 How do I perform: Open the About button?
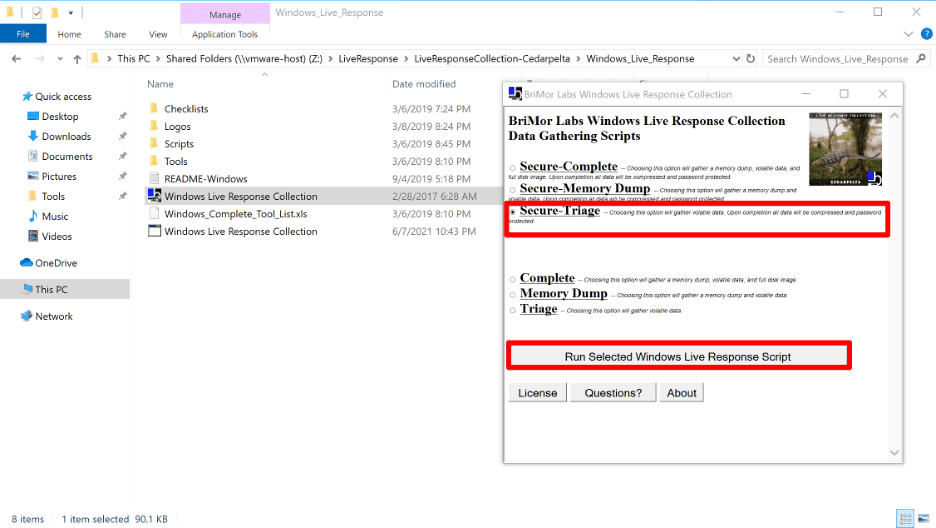point(682,393)
